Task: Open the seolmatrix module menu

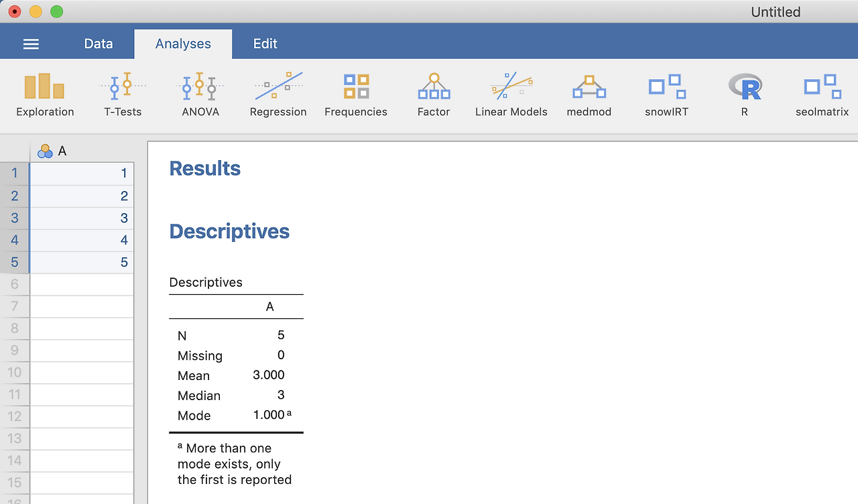Action: (x=822, y=94)
